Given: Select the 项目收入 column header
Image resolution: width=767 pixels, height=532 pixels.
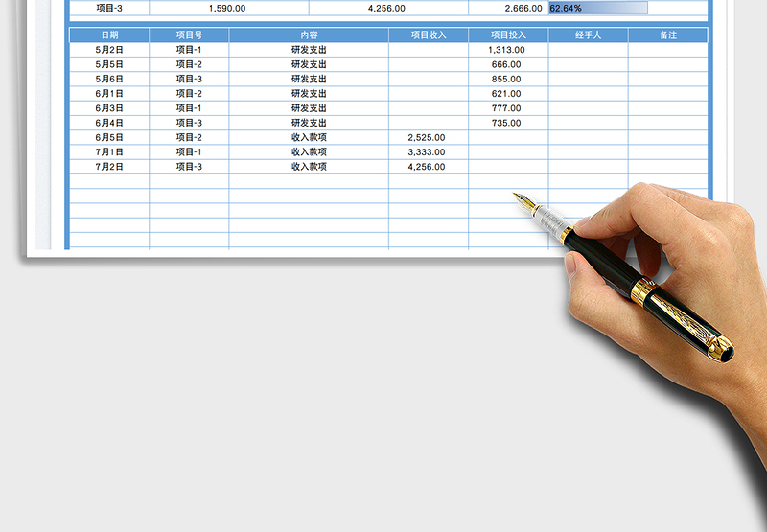Looking at the screenshot, I should point(428,35).
